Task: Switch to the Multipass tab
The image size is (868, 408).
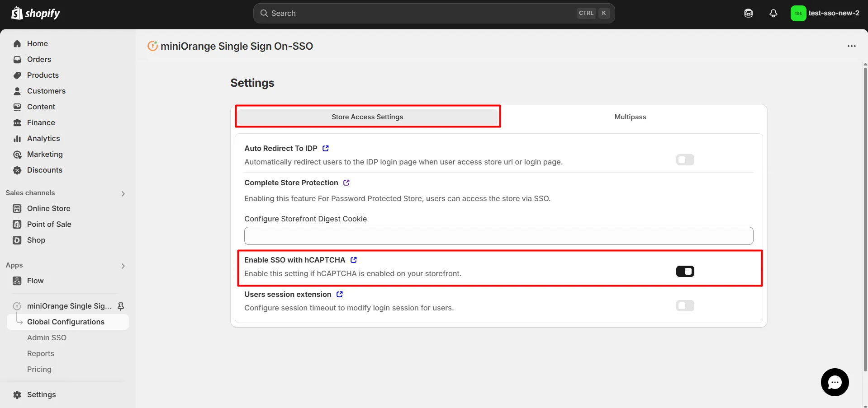Action: pos(630,117)
